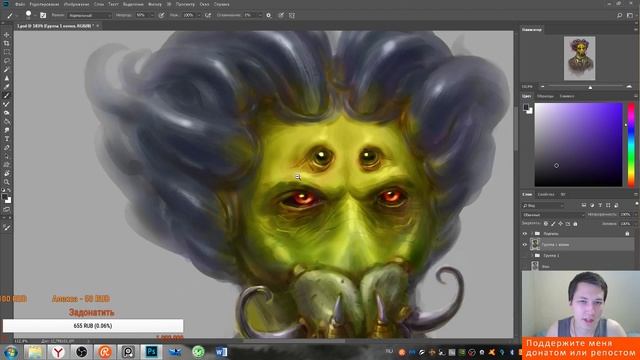The width and height of the screenshot is (640, 360).
Task: Click Navigator zoom out icon
Action: [x=542, y=87]
